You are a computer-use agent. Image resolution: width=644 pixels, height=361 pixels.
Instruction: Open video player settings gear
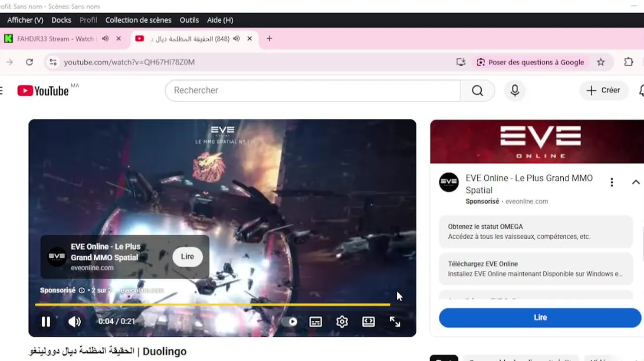[x=342, y=322]
